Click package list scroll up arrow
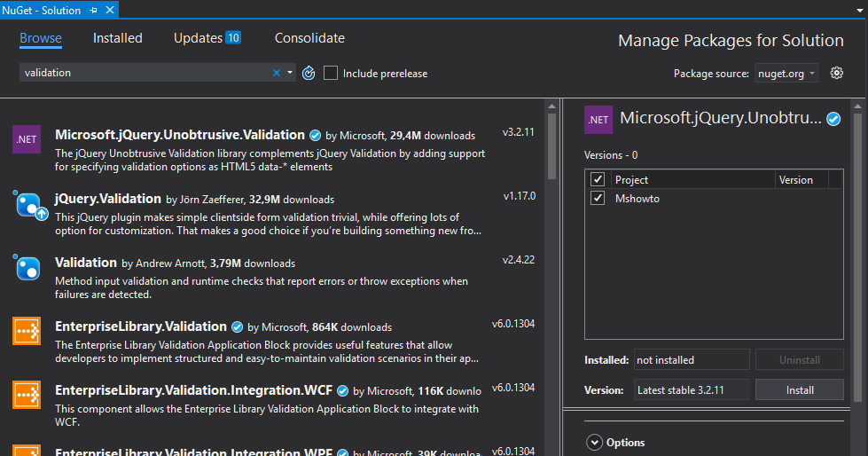This screenshot has height=456, width=868. tap(551, 106)
